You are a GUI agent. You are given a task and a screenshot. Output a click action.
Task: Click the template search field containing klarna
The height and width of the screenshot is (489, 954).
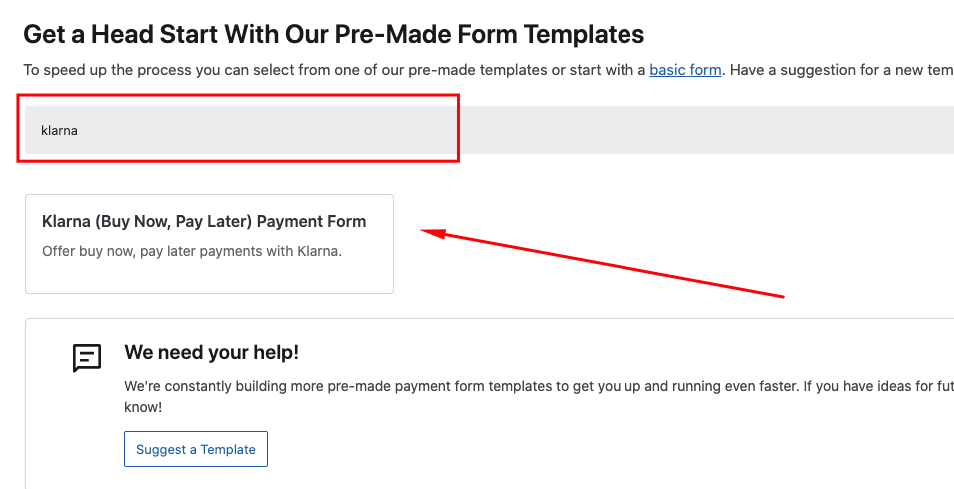240,130
